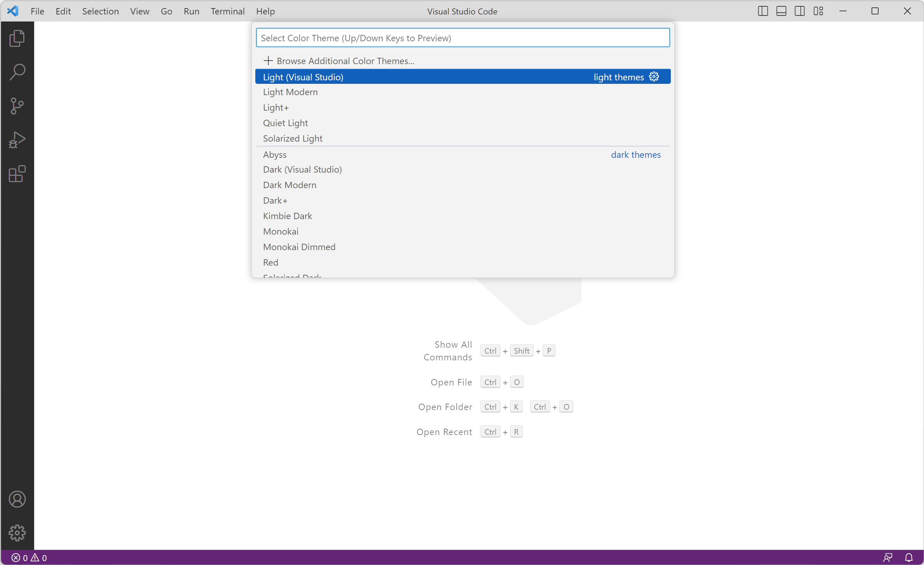
Task: Open the Explorer view in activity bar
Action: tap(17, 38)
